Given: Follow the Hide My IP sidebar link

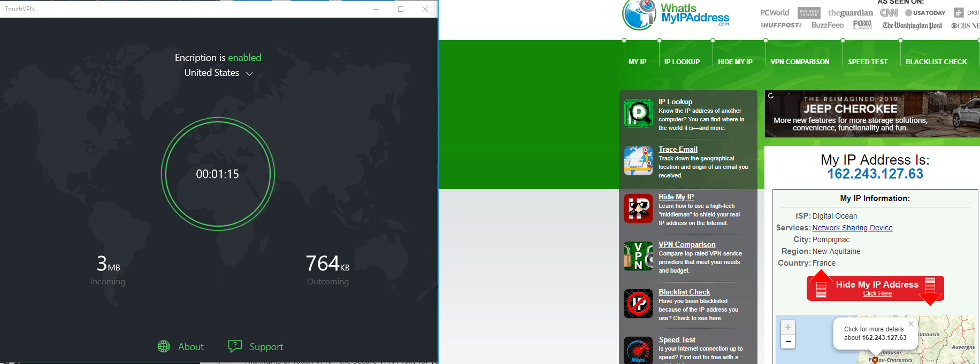Looking at the screenshot, I should coord(676,197).
